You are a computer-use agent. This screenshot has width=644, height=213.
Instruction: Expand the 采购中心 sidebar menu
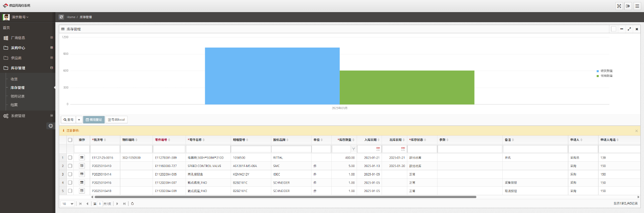18,48
